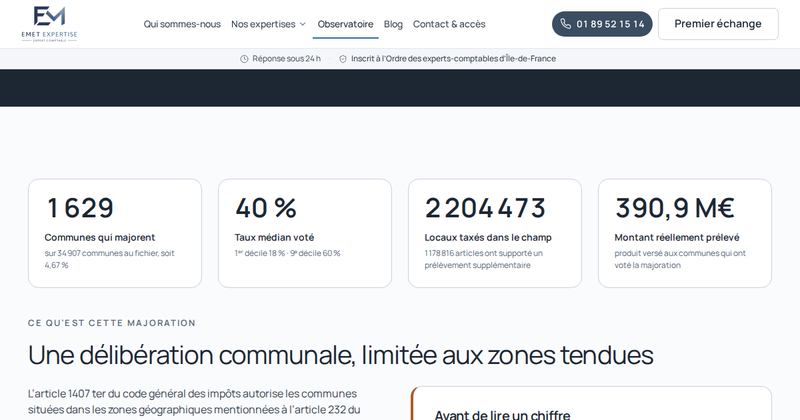Viewport: 800px width, 420px height.
Task: Click the phone icon beside 01 89 52 15 14
Action: pyautogui.click(x=565, y=24)
